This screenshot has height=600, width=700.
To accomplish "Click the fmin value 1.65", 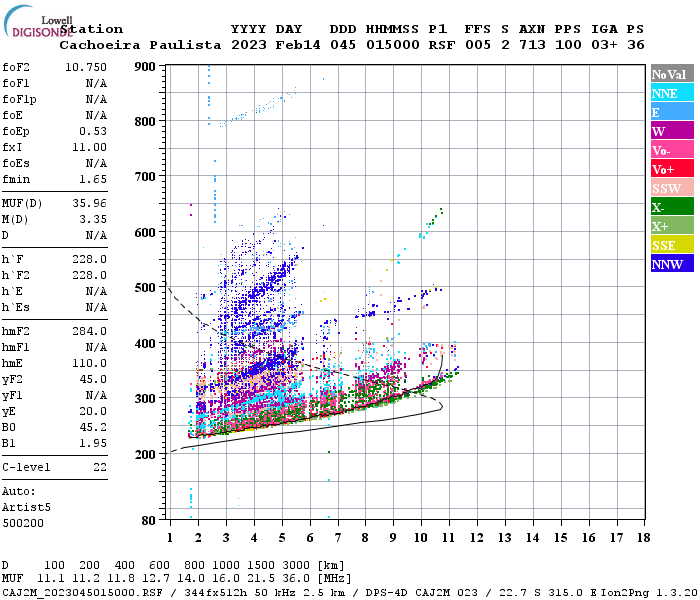I will (93, 179).
